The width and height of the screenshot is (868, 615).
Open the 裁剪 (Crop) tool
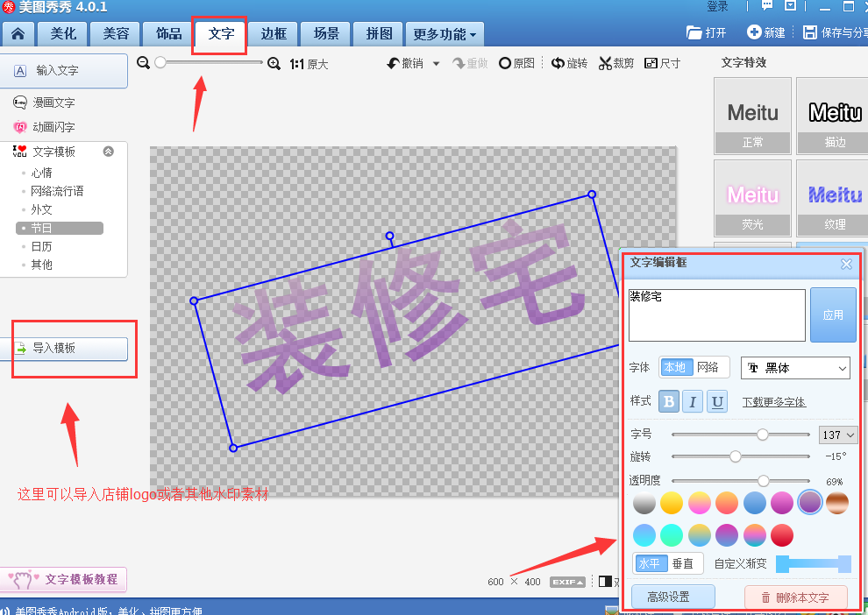(616, 63)
